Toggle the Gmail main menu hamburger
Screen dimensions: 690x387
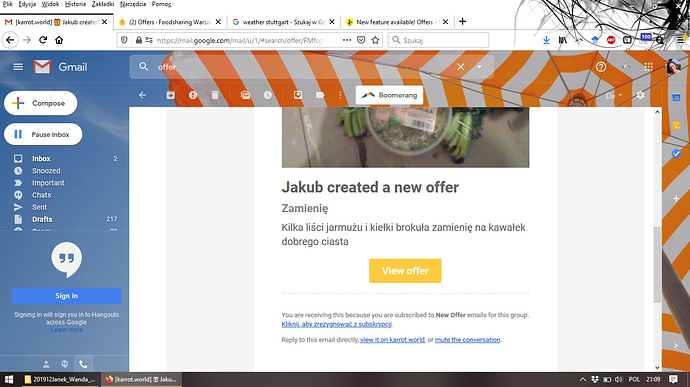pos(18,67)
